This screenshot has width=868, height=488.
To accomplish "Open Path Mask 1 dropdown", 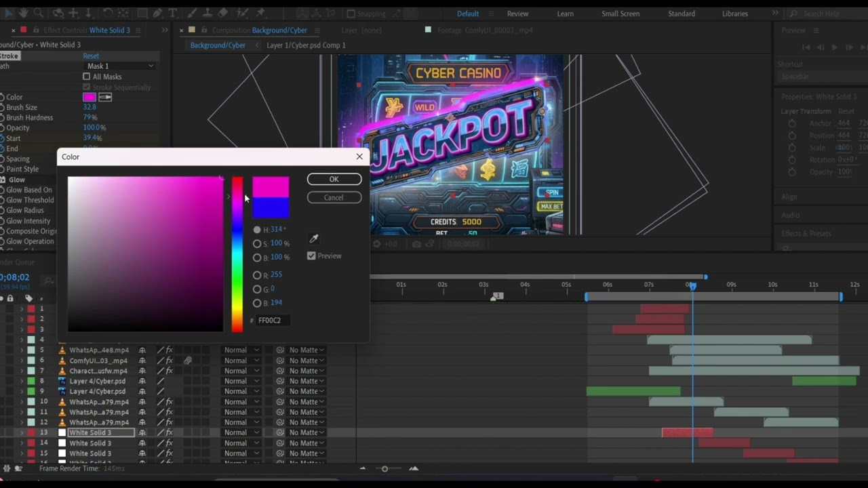I will (x=120, y=66).
